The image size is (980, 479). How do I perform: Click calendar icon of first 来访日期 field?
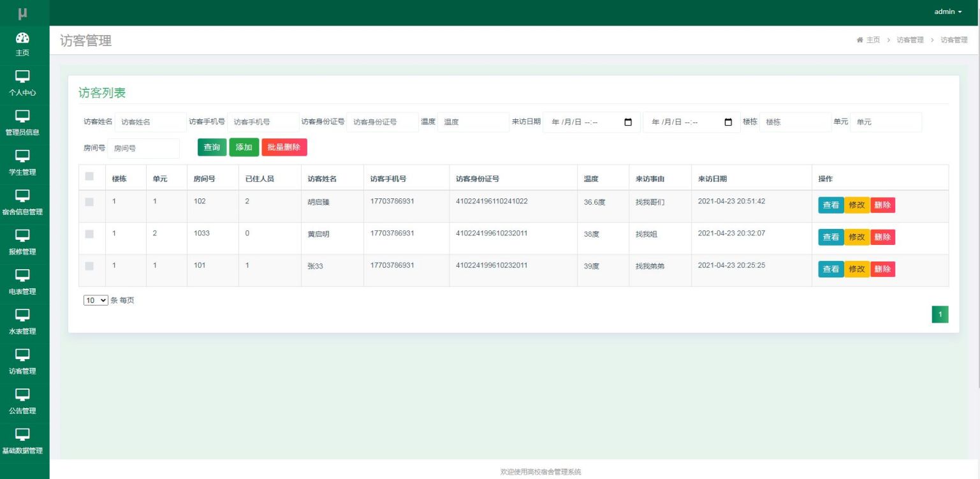coord(628,122)
